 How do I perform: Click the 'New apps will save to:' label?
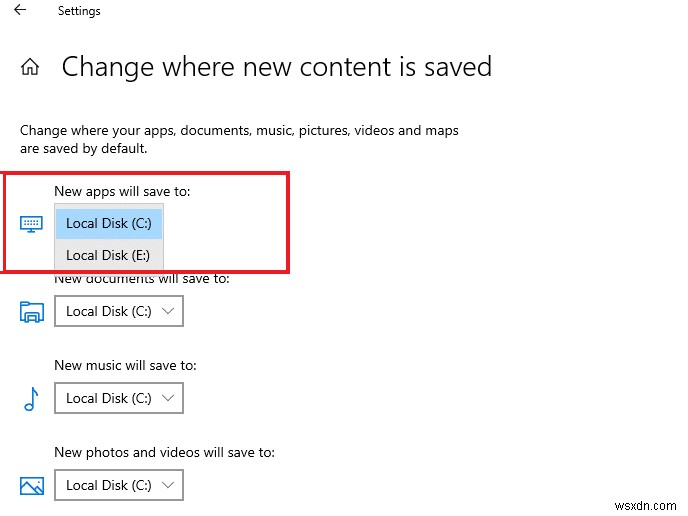[x=122, y=190]
